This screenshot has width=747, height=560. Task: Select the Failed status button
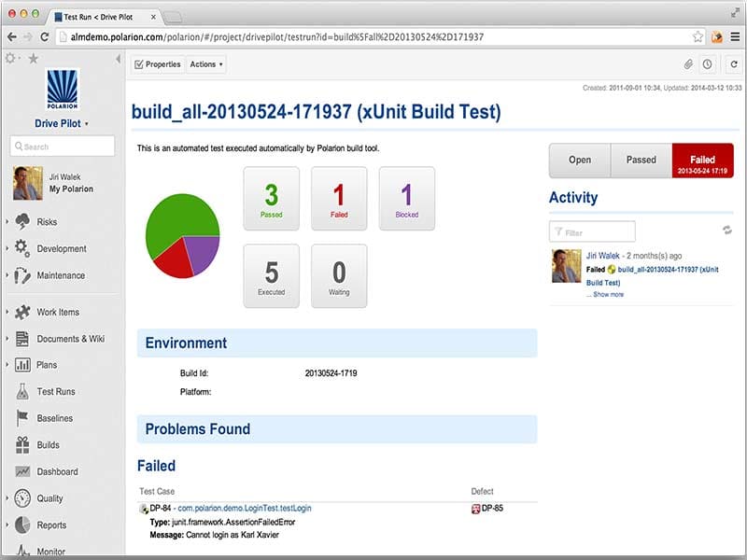[702, 160]
